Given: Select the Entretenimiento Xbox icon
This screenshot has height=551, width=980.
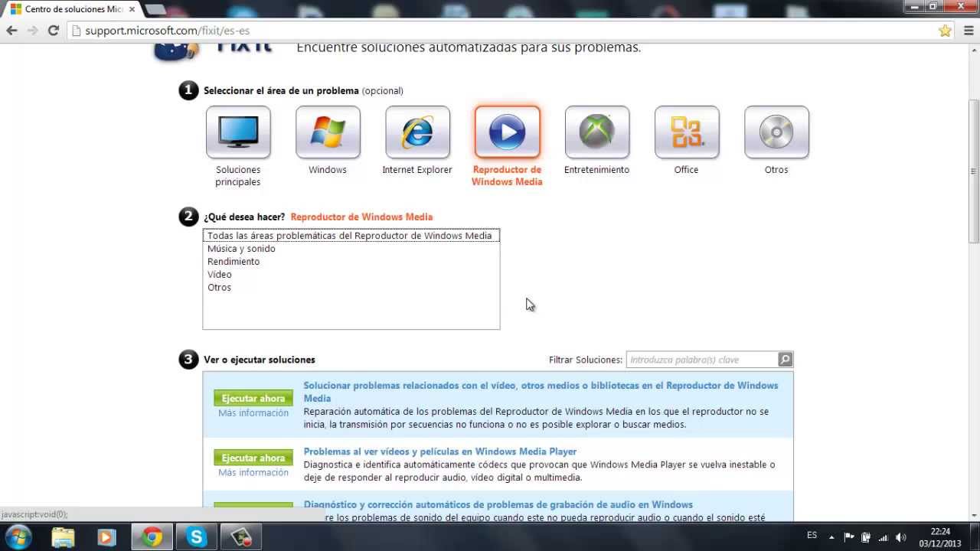Looking at the screenshot, I should click(596, 132).
